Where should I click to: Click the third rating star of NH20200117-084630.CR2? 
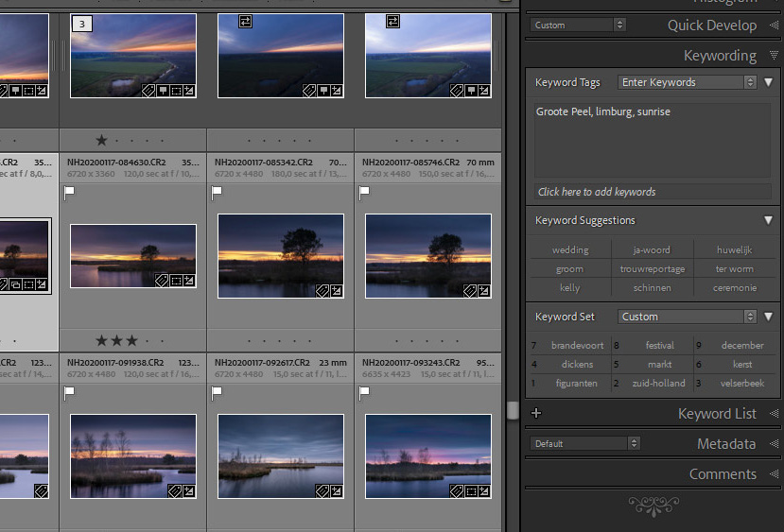coord(131,341)
